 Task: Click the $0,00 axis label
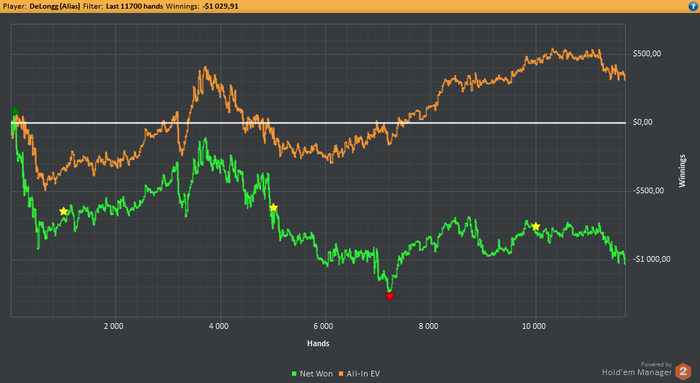[642, 122]
